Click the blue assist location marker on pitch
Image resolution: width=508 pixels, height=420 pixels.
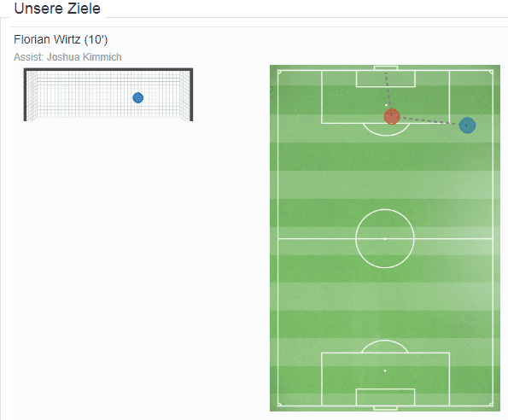(467, 125)
